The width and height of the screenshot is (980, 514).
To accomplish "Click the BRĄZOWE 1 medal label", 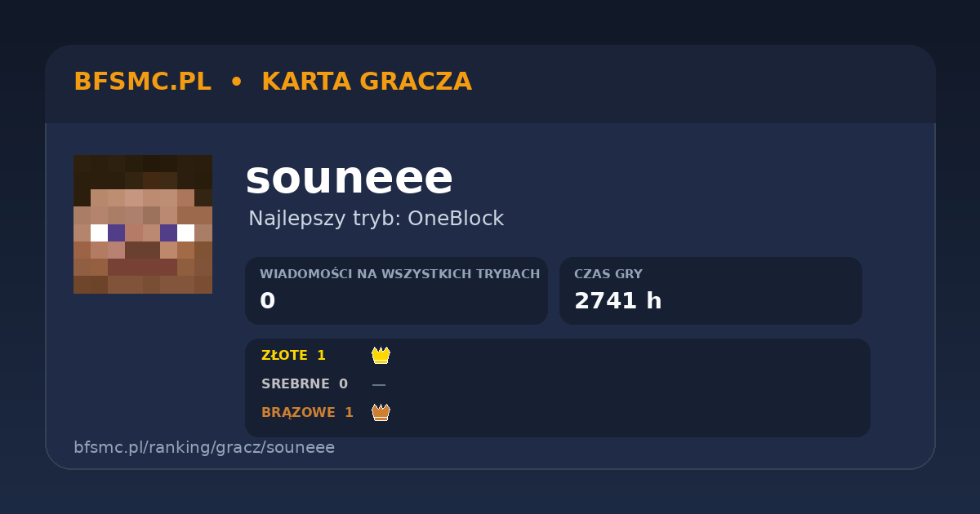I will [307, 413].
